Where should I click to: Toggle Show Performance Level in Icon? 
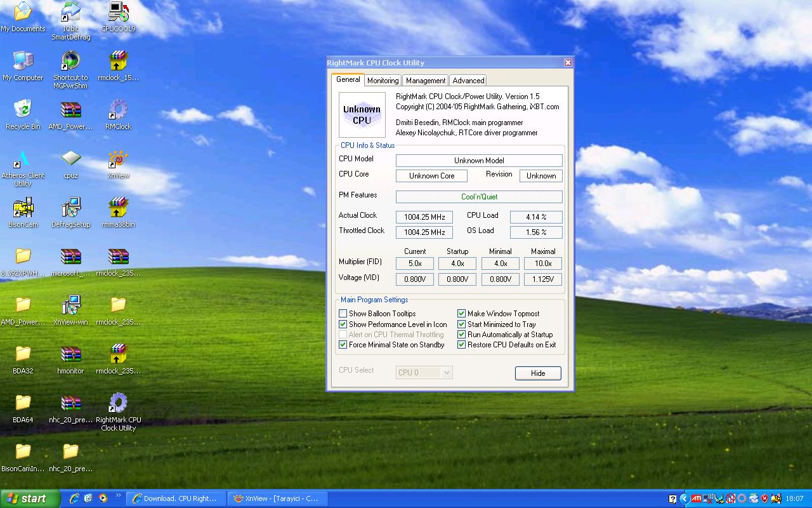[x=343, y=324]
